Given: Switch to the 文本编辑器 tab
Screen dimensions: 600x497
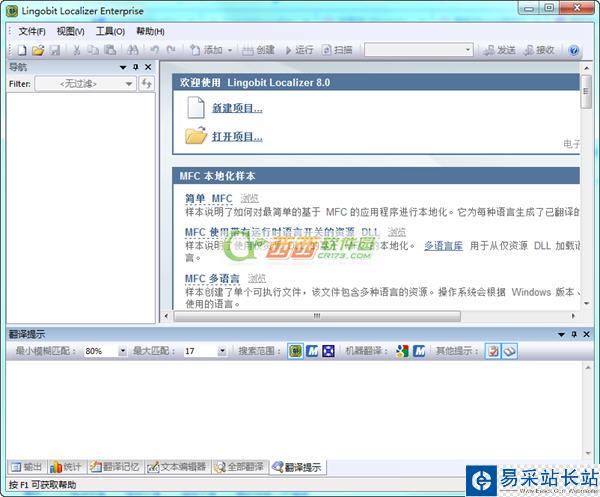Looking at the screenshot, I should point(177,467).
